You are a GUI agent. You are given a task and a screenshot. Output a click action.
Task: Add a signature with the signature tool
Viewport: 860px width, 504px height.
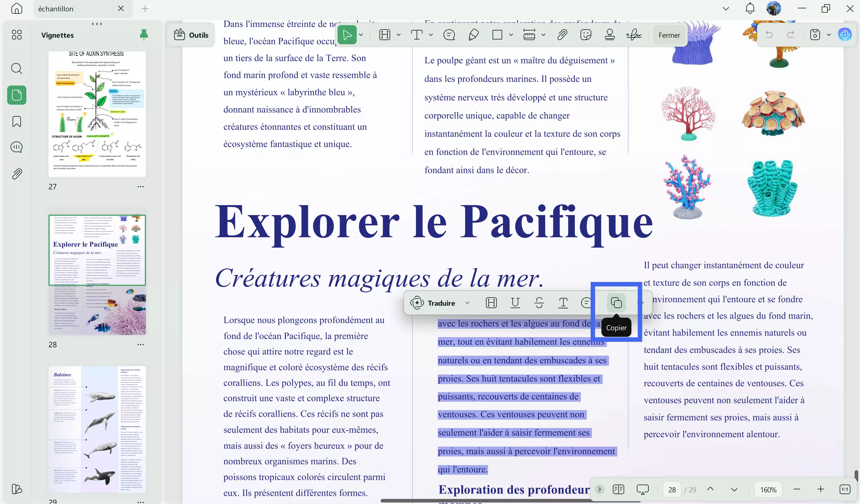tap(633, 34)
